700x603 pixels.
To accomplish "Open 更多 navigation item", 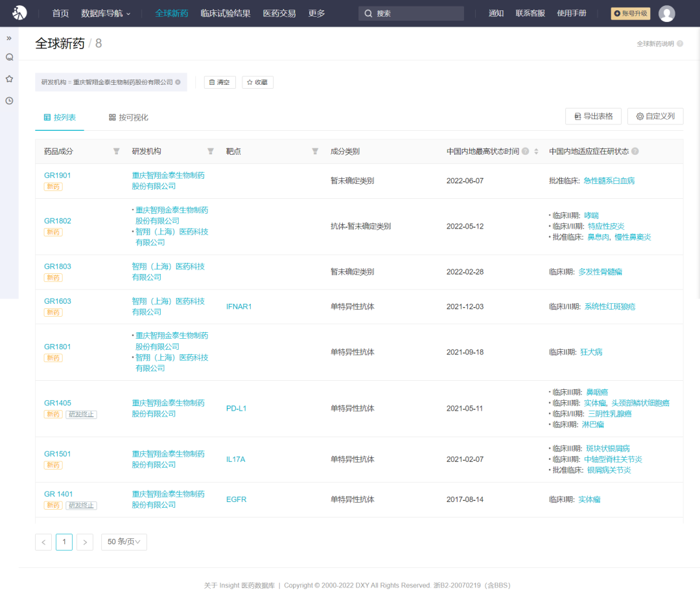I will click(x=316, y=14).
